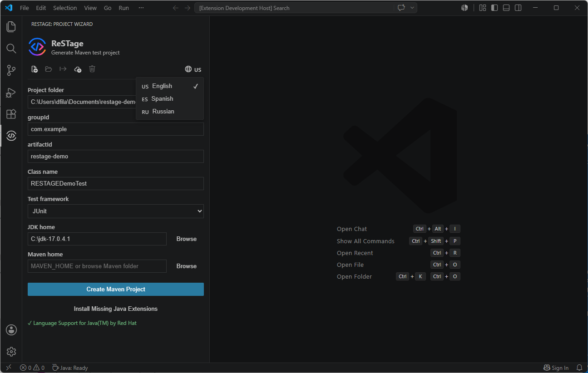Open the title bar overflow menu (…)
Image resolution: width=588 pixels, height=373 pixels.
(x=141, y=8)
